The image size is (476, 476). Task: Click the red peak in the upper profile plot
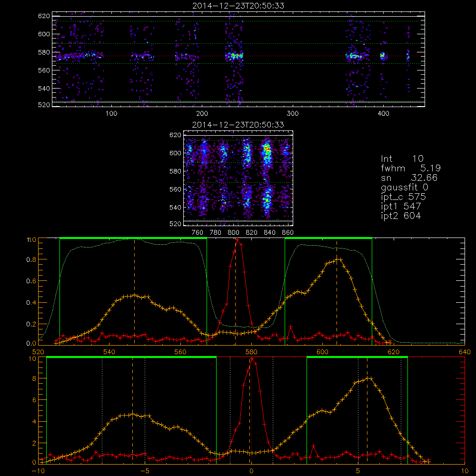[238, 240]
